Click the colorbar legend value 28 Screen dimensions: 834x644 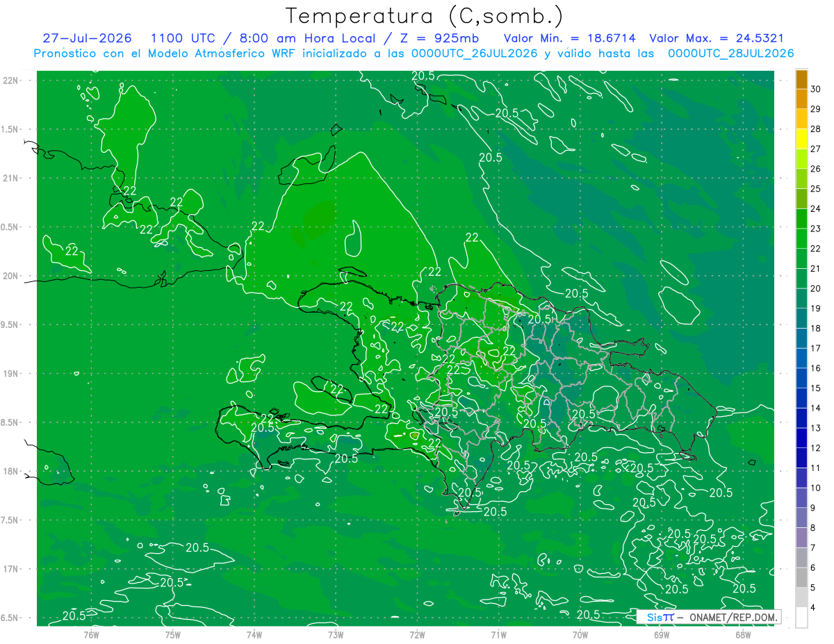click(815, 129)
